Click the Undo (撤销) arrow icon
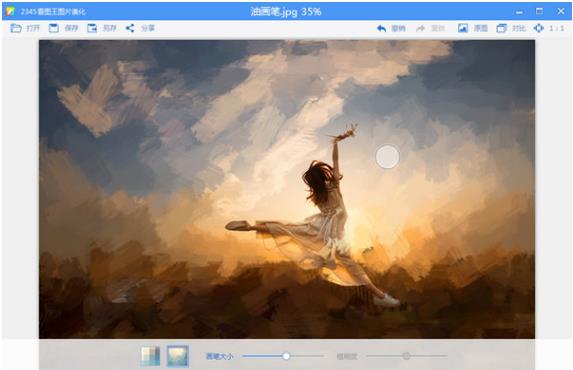Viewport: 573px width, 370px height. 382,28
